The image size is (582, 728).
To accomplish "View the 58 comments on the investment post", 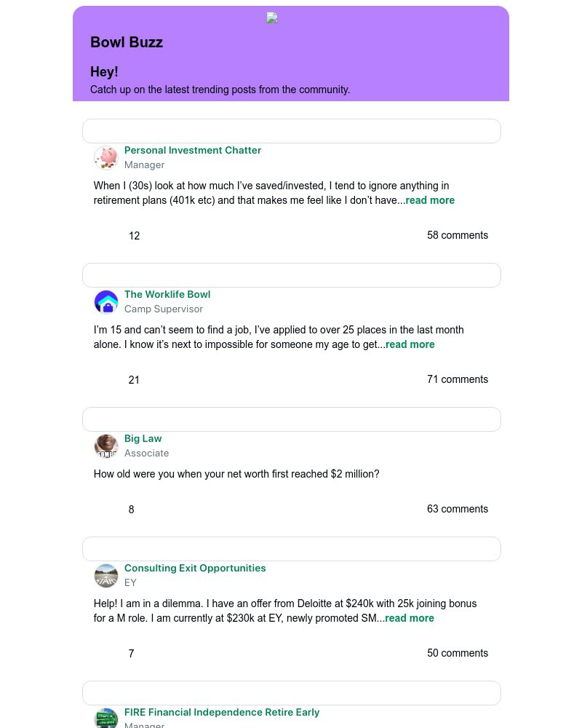I will click(458, 235).
